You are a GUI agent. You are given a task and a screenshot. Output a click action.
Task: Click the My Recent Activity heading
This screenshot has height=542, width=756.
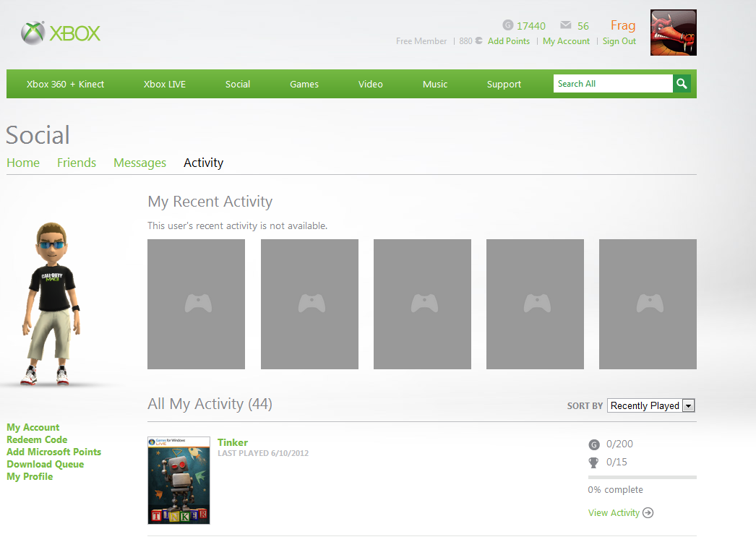[210, 202]
